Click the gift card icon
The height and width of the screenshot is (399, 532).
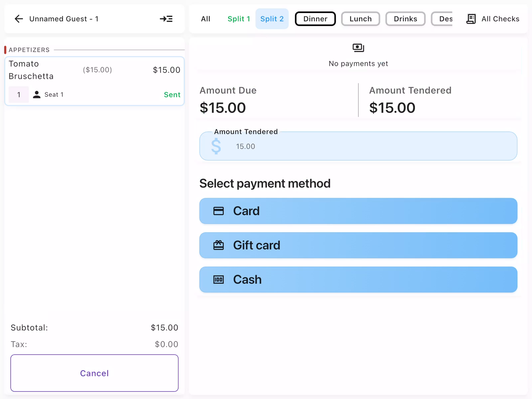click(x=218, y=245)
